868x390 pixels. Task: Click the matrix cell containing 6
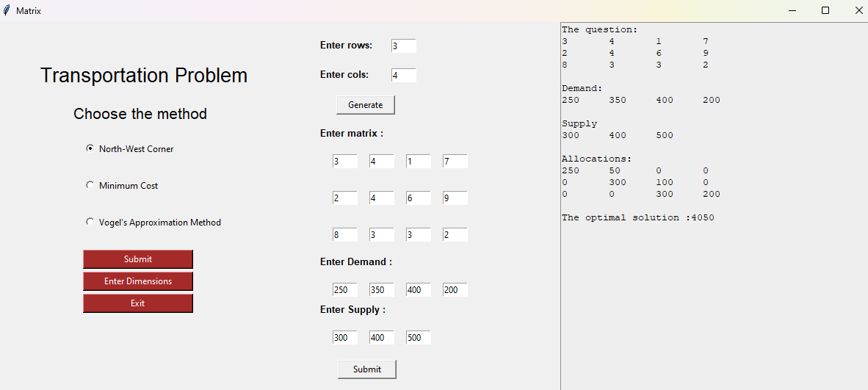pos(418,198)
